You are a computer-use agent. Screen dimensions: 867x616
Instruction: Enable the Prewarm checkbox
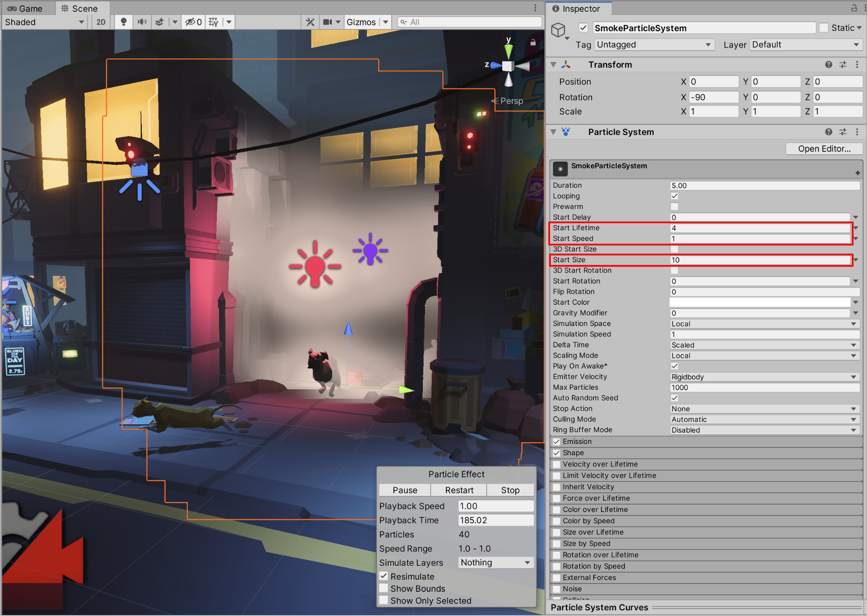674,206
